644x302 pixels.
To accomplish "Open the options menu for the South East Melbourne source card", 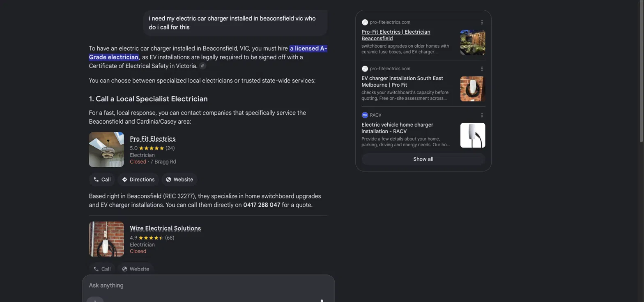I will (482, 69).
